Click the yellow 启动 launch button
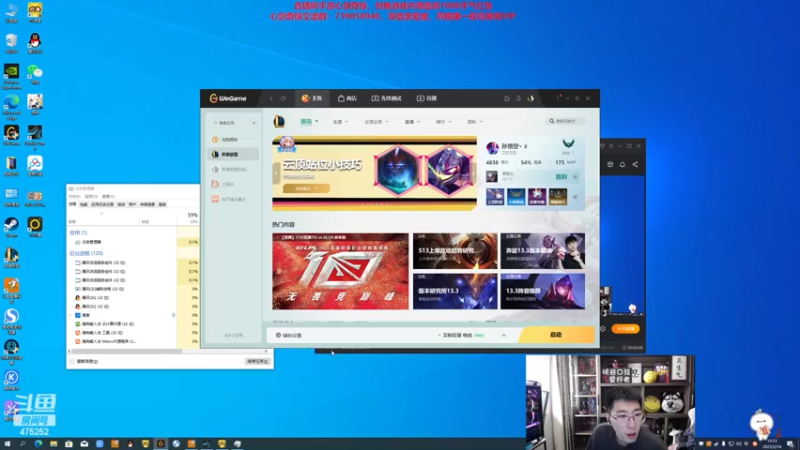The image size is (800, 450). coord(556,335)
